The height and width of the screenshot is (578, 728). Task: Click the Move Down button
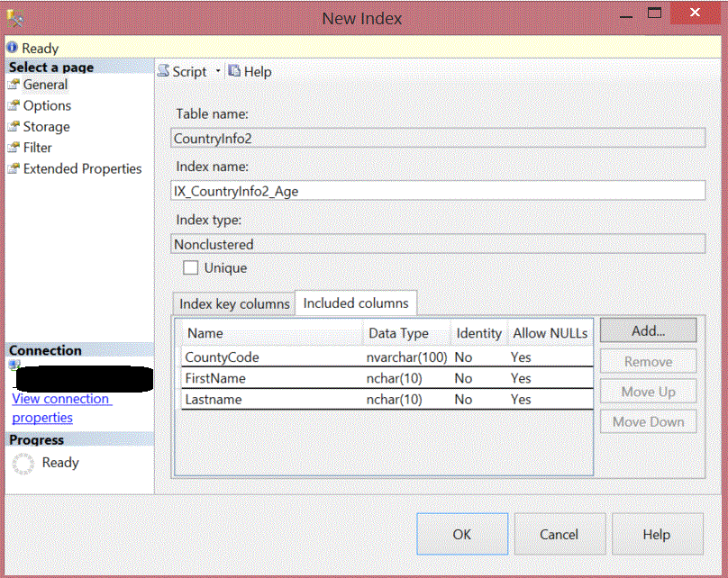[648, 421]
